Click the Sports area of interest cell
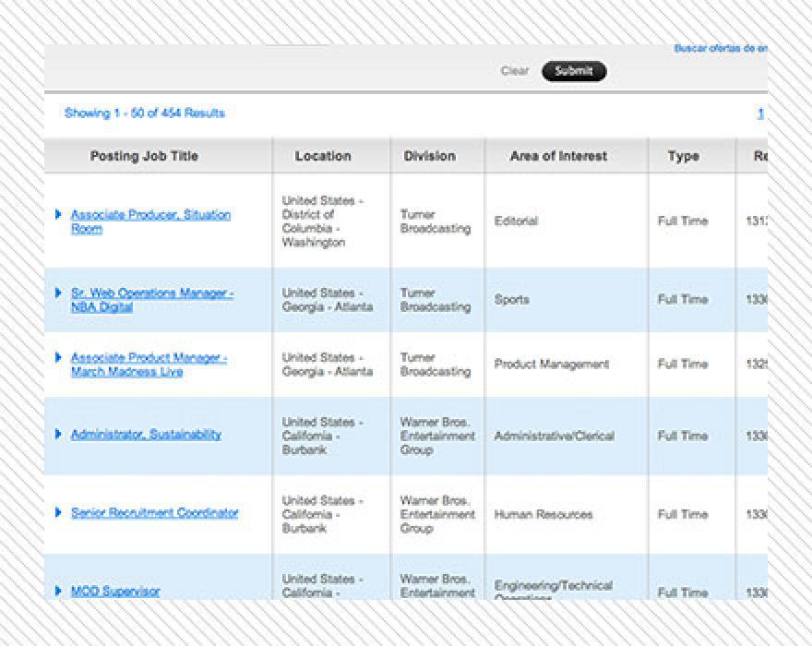The width and height of the screenshot is (812, 646). [x=511, y=299]
